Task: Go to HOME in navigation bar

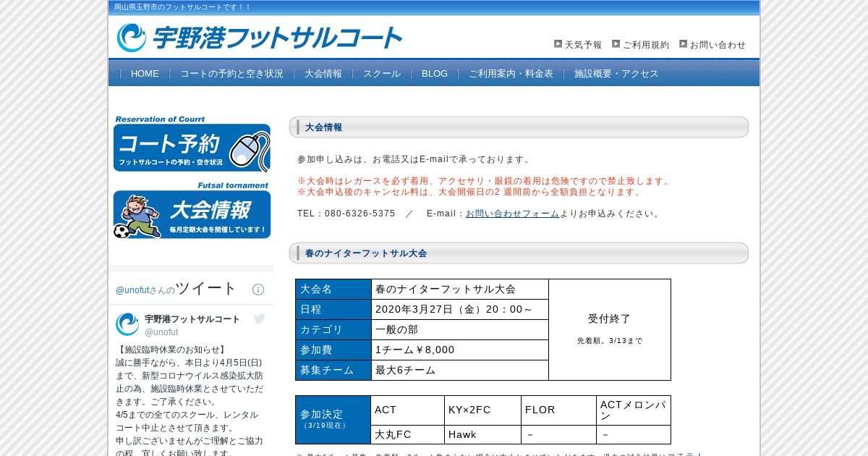Action: coord(145,74)
